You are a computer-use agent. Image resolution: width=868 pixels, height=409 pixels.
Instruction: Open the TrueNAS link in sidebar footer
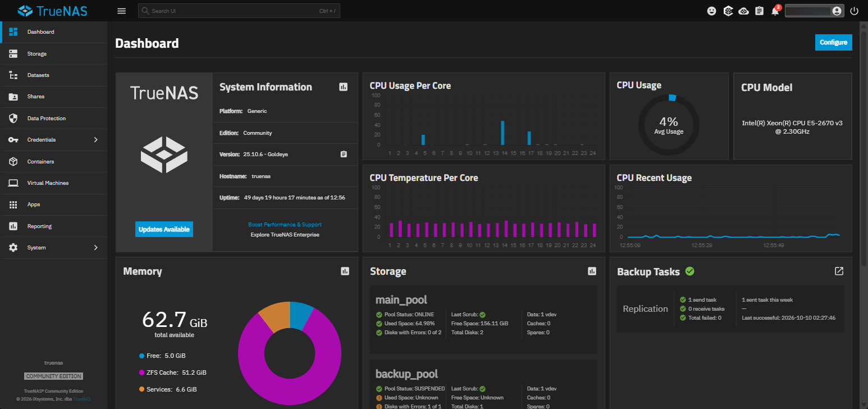pyautogui.click(x=81, y=399)
